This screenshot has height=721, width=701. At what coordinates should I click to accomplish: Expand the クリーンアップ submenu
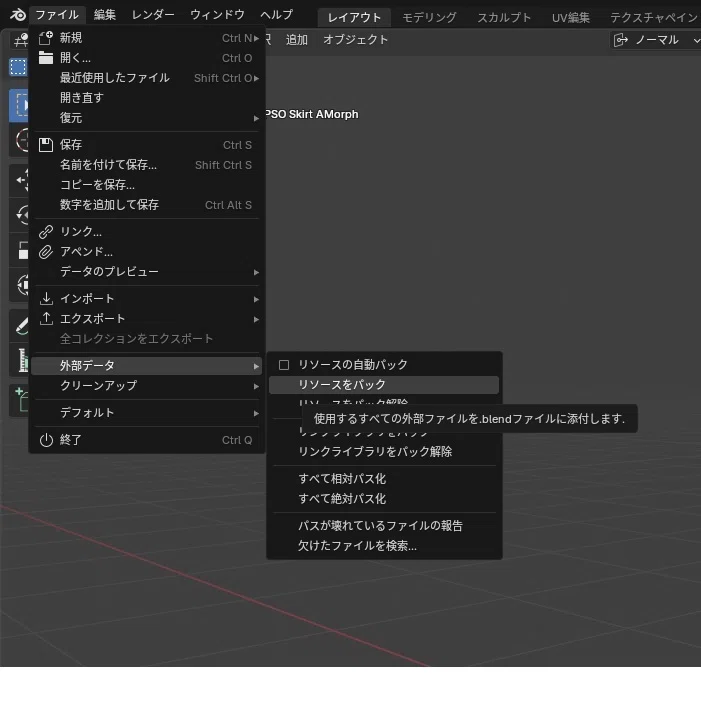[147, 386]
